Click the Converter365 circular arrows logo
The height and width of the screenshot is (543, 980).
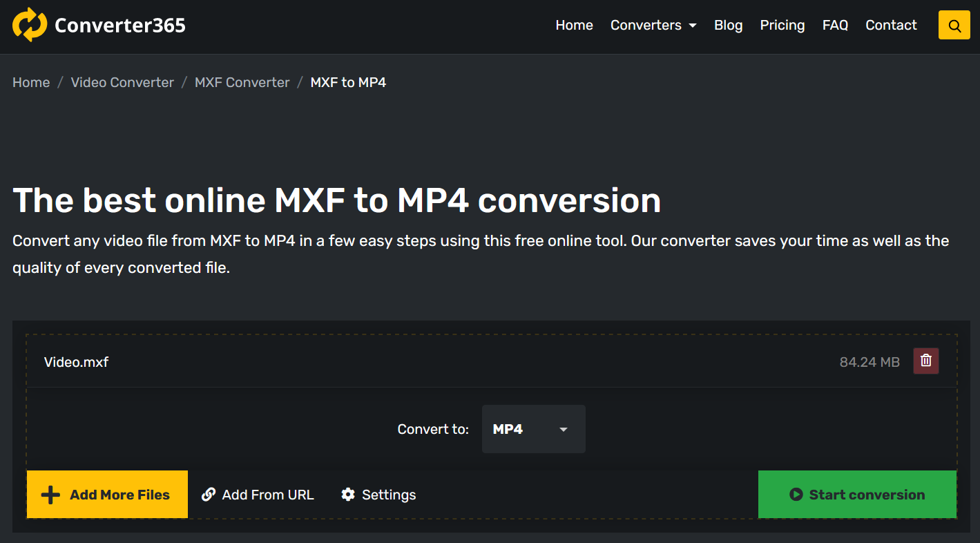pyautogui.click(x=30, y=25)
